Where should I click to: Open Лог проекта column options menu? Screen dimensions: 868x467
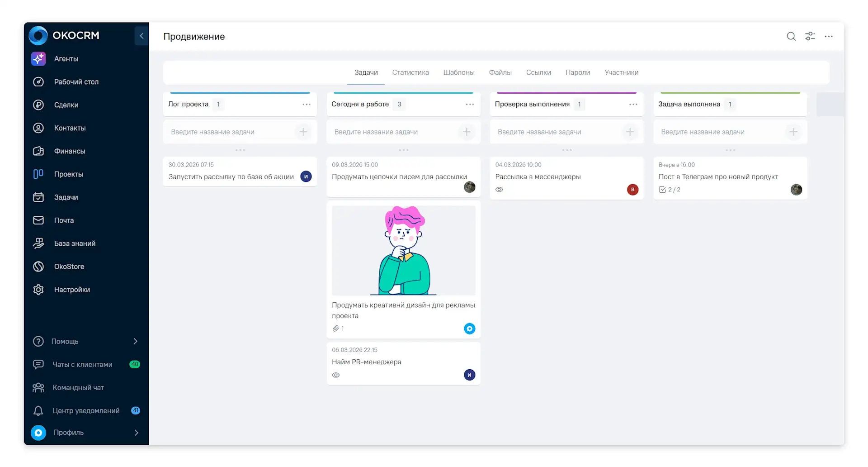pos(307,105)
